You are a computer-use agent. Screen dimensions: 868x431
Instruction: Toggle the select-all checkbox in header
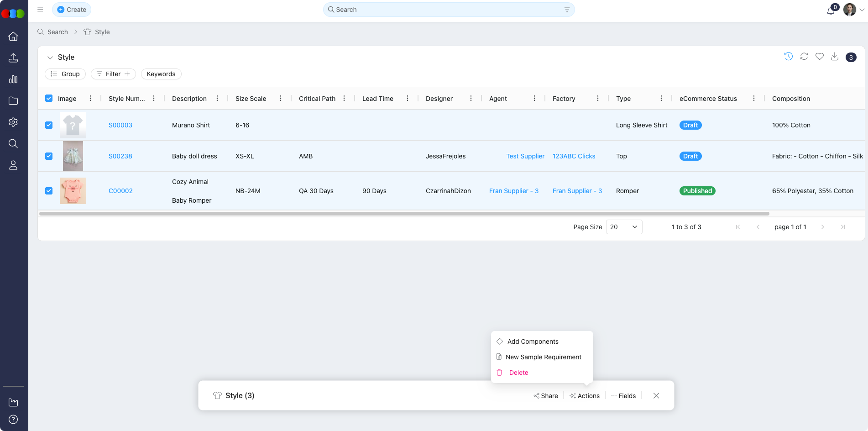[49, 98]
